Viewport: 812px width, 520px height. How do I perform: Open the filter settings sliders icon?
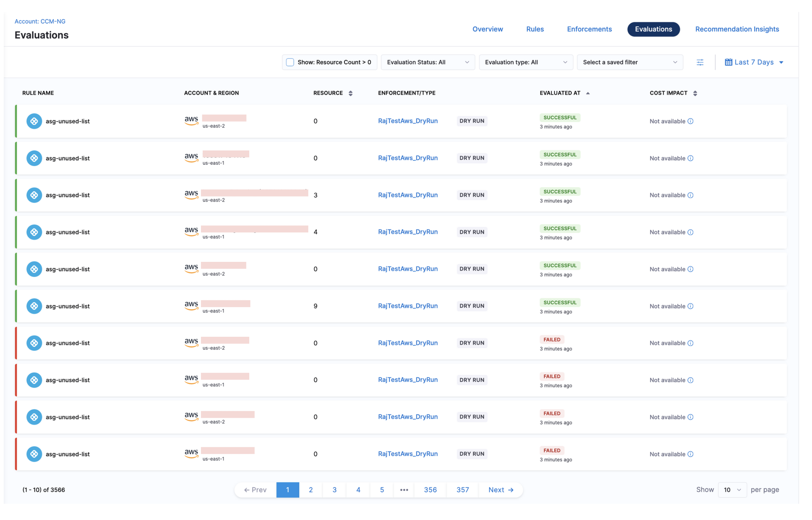click(700, 62)
